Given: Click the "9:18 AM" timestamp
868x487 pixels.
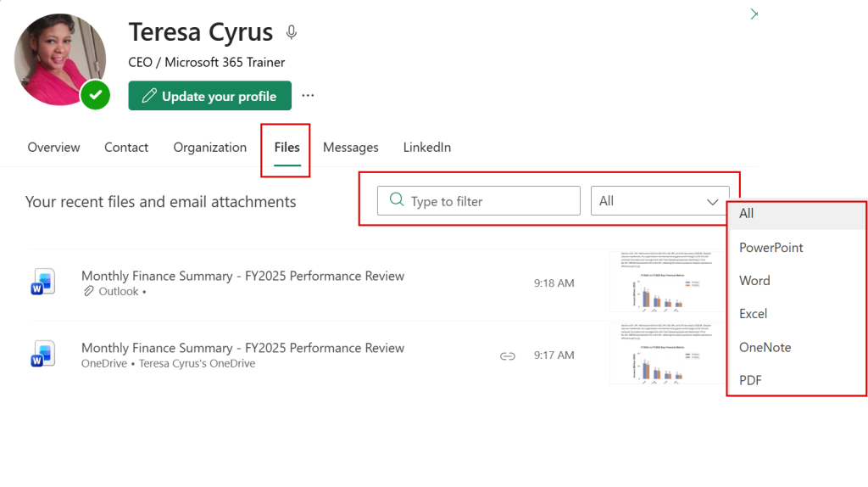Looking at the screenshot, I should 554,283.
